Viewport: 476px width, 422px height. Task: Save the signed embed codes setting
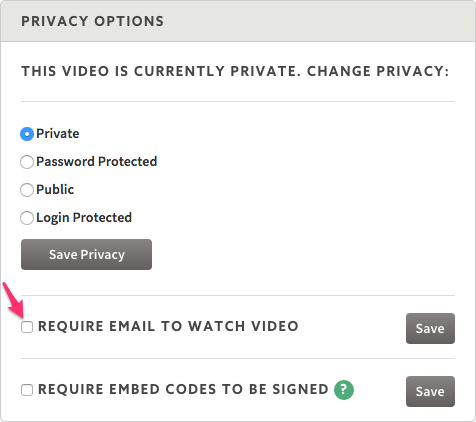tap(430, 391)
